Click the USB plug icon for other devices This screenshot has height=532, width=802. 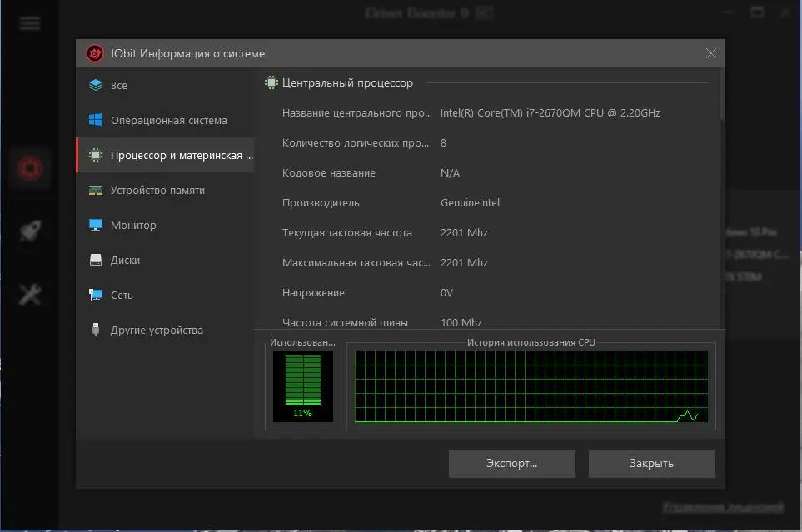pos(96,330)
